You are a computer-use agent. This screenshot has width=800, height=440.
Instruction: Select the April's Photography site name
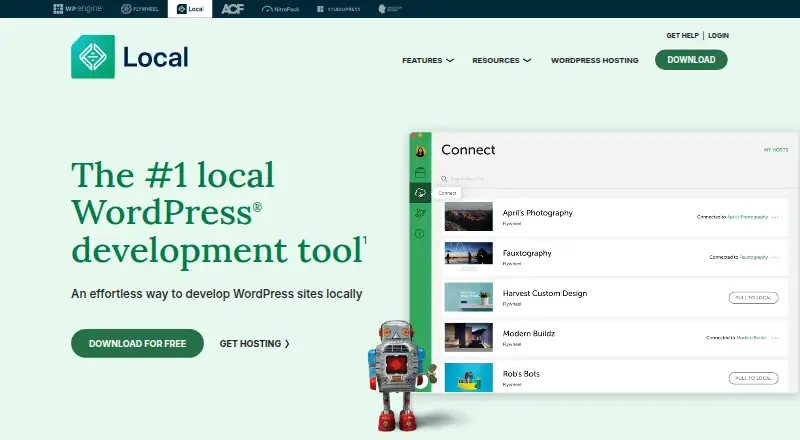[537, 213]
